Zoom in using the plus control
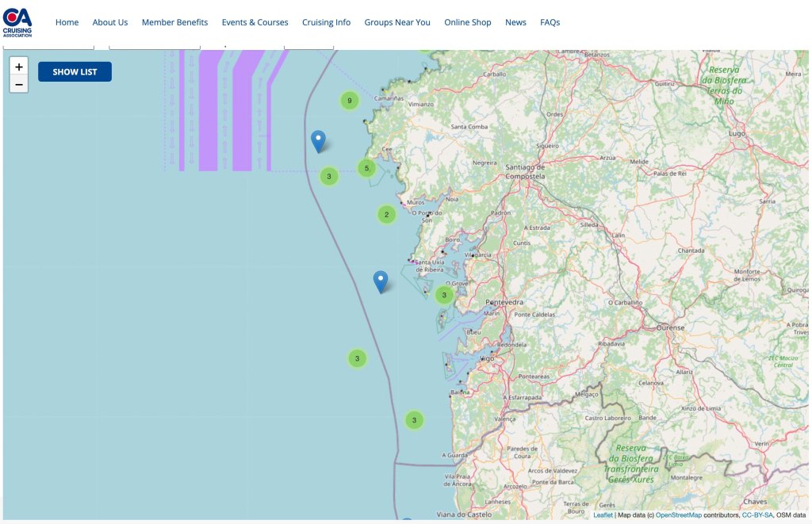The image size is (812, 524). (18, 67)
